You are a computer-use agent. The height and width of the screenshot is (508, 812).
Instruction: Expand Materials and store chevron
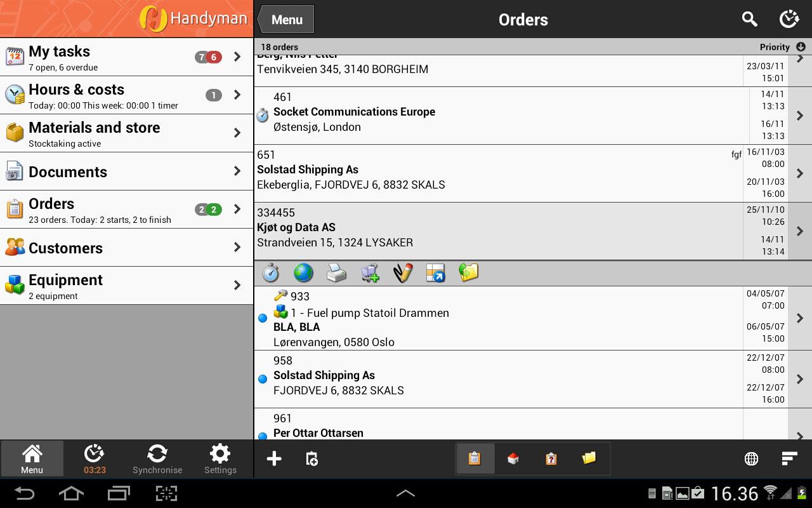point(237,133)
